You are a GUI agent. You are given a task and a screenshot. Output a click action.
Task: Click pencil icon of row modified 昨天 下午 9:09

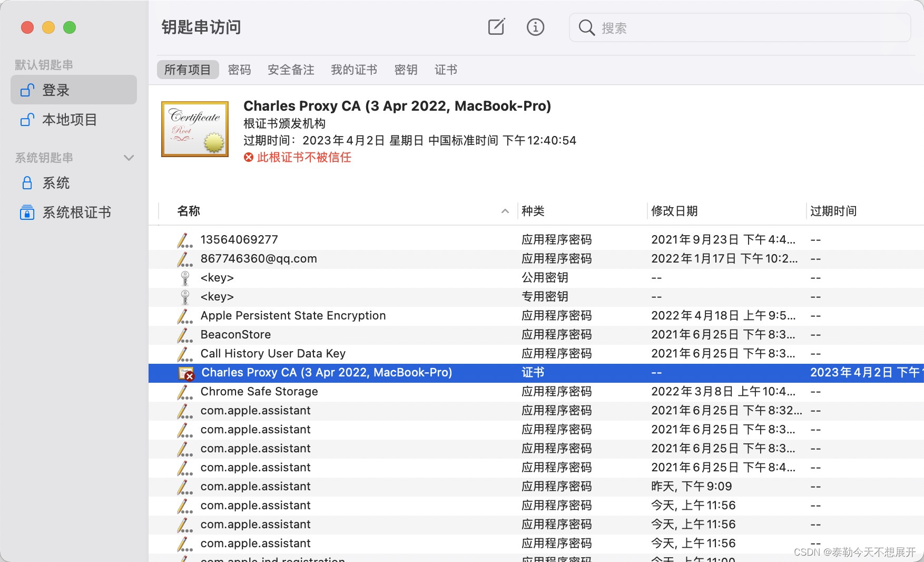184,487
